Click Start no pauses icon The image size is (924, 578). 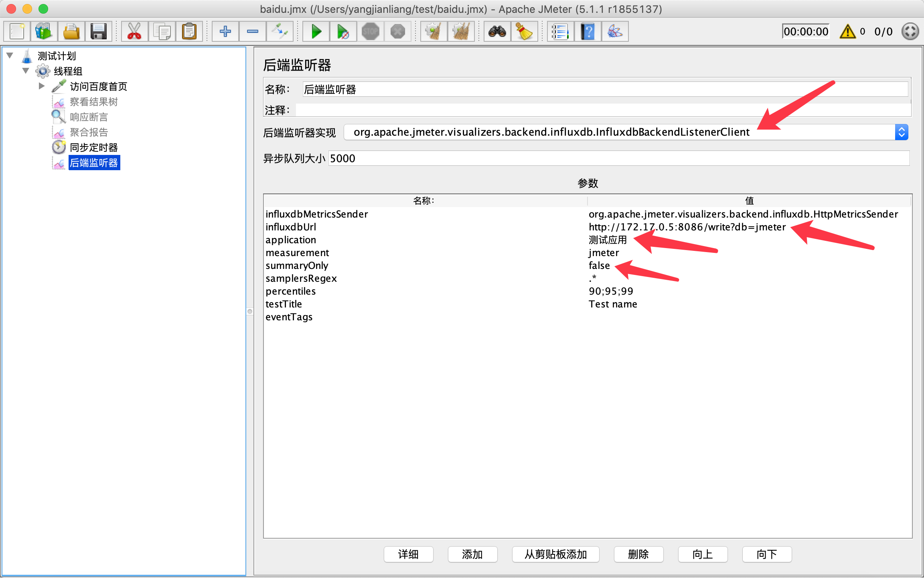pos(343,31)
